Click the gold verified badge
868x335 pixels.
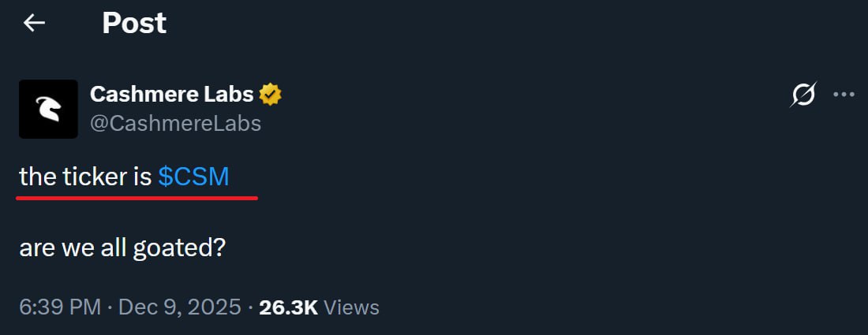271,95
